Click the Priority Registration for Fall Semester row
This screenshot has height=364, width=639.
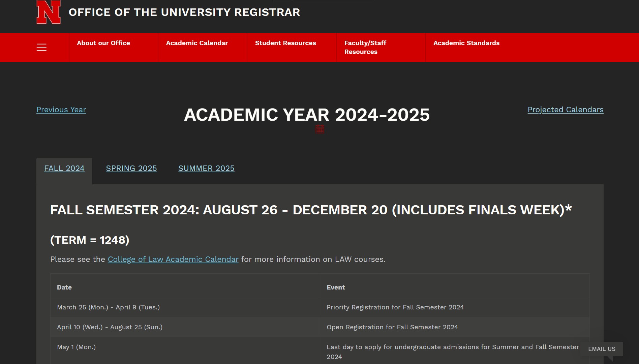[x=395, y=307]
